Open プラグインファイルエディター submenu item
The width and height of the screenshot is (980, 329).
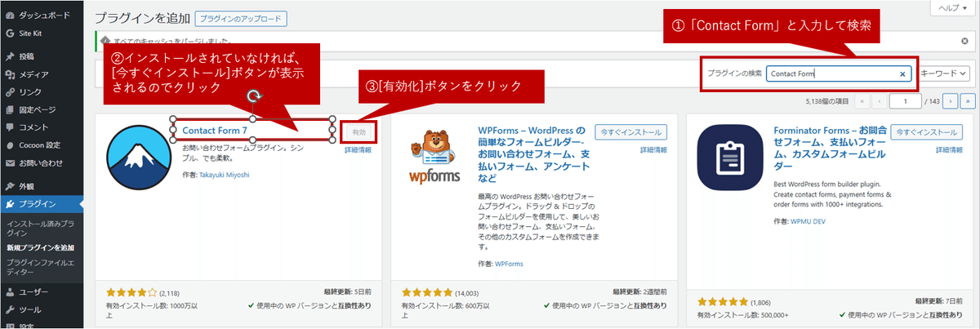39,267
